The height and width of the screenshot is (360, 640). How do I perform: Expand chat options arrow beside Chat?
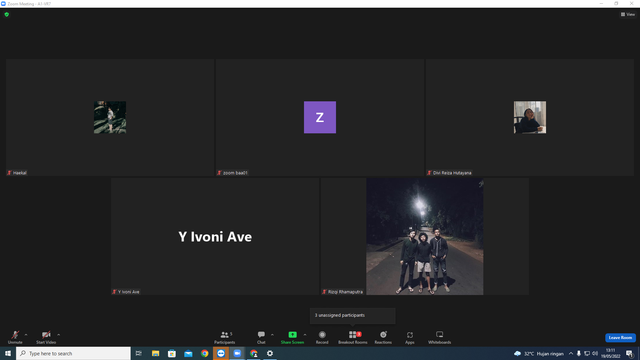point(272,335)
